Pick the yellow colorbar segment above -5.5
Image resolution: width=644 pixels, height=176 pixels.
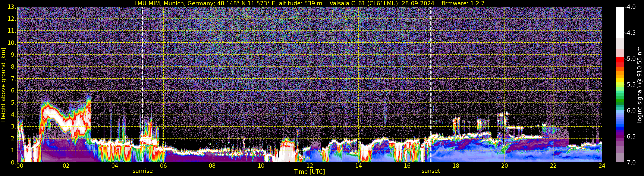click(x=620, y=80)
